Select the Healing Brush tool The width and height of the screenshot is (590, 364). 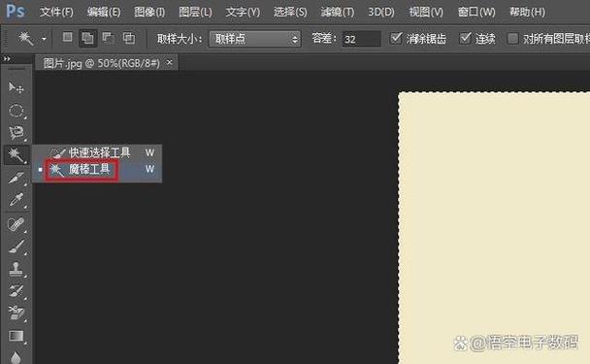(x=16, y=224)
